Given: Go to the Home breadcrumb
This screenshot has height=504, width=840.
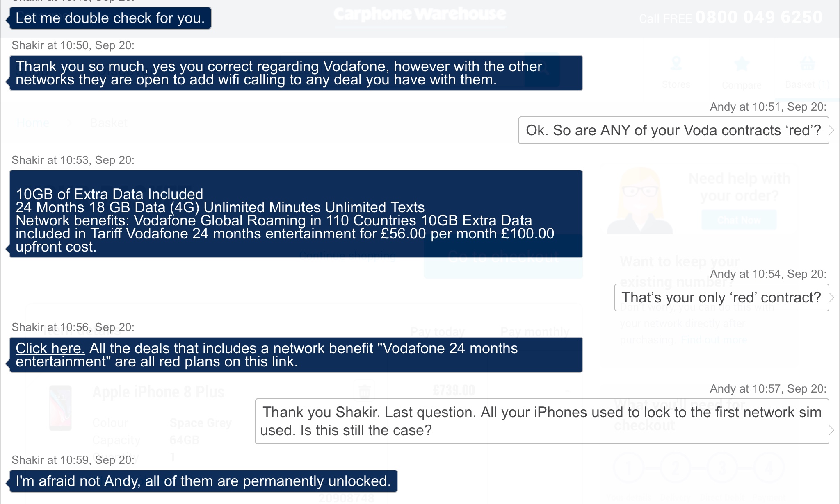Looking at the screenshot, I should coord(33,123).
